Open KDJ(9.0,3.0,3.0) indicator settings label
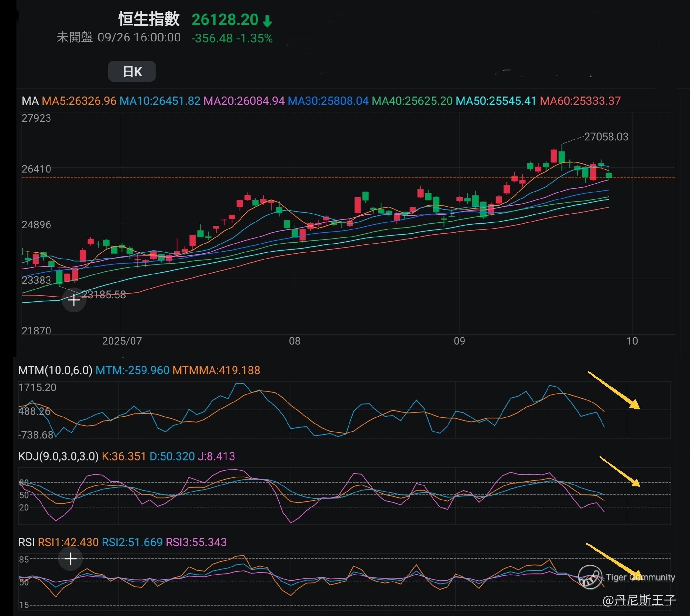The width and height of the screenshot is (690, 616). [x=58, y=456]
